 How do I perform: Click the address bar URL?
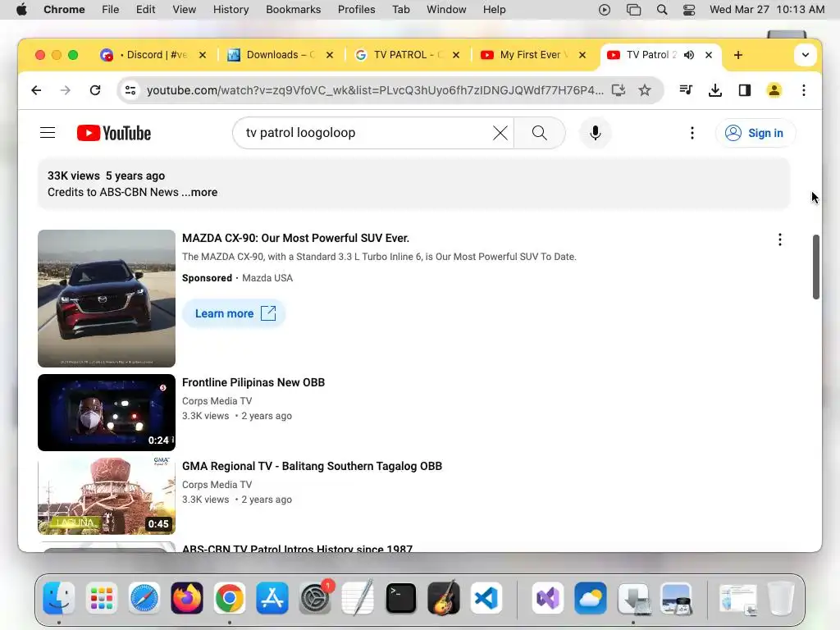coord(375,90)
